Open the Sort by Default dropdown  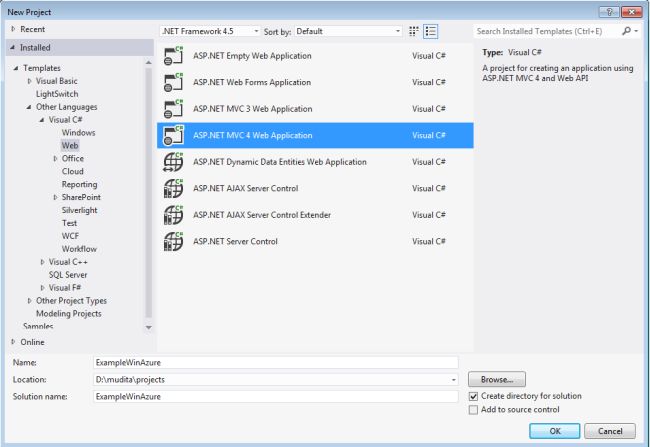point(348,32)
